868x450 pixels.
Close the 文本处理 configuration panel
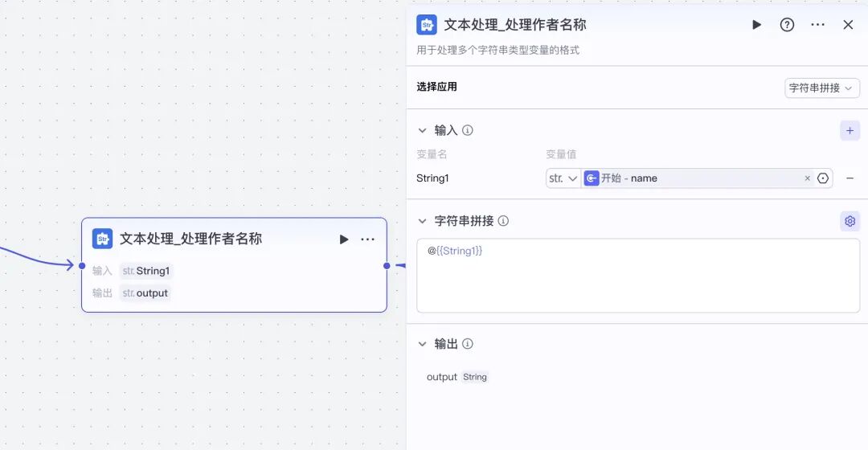[x=848, y=25]
